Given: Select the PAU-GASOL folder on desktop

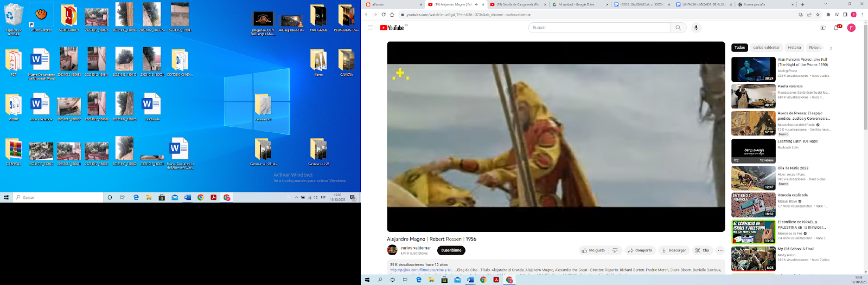Looking at the screenshot, I should pyautogui.click(x=318, y=18).
